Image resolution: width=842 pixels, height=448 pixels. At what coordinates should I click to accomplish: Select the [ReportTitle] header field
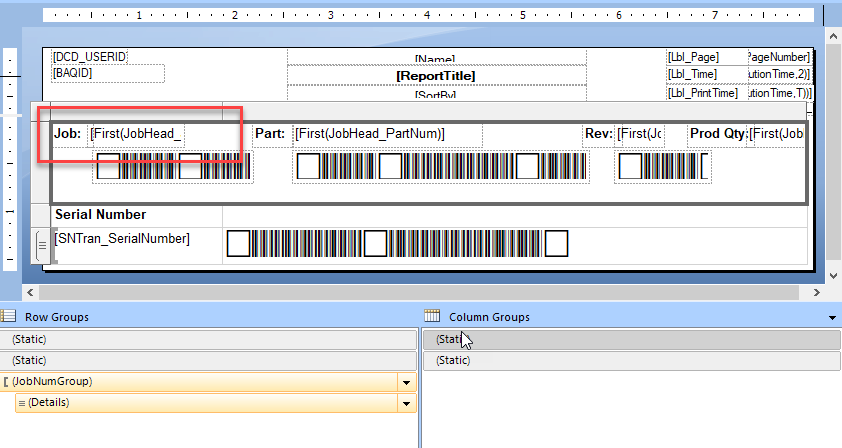coord(436,76)
